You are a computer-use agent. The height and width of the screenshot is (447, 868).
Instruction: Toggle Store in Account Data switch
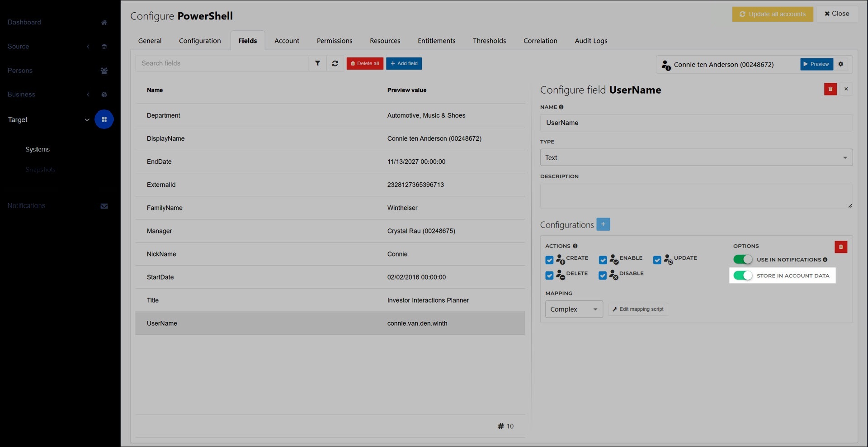743,275
